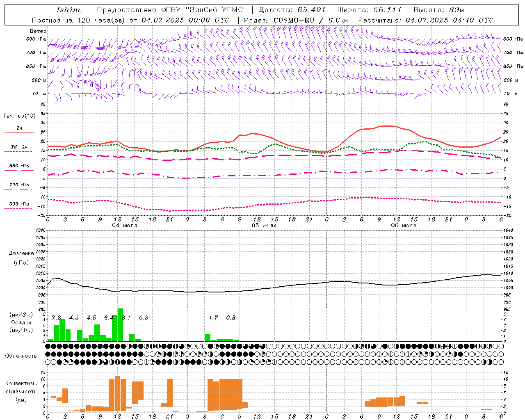Click the 0.3 three-hour precipitation value
Image resolution: width=525 pixels, height=420 pixels.
(144, 318)
